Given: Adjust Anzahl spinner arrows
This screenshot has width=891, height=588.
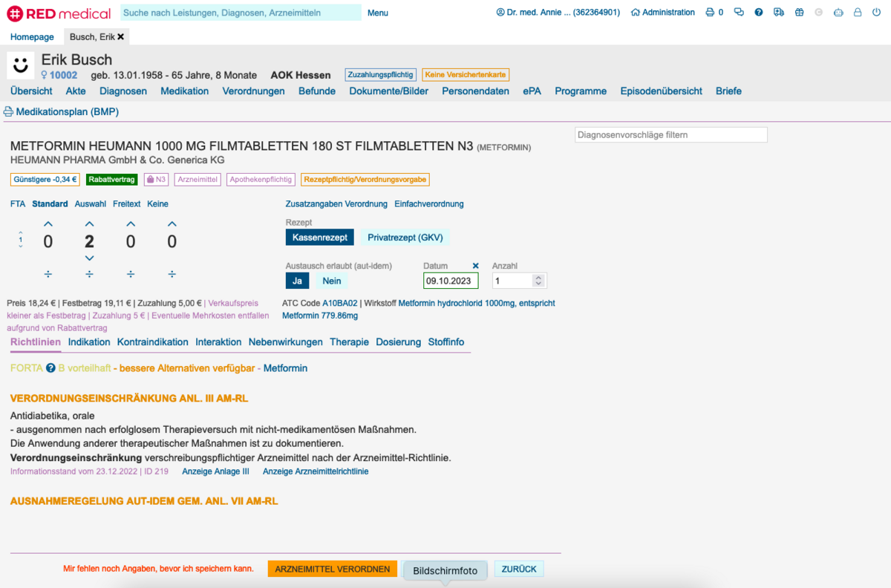Looking at the screenshot, I should pyautogui.click(x=539, y=281).
